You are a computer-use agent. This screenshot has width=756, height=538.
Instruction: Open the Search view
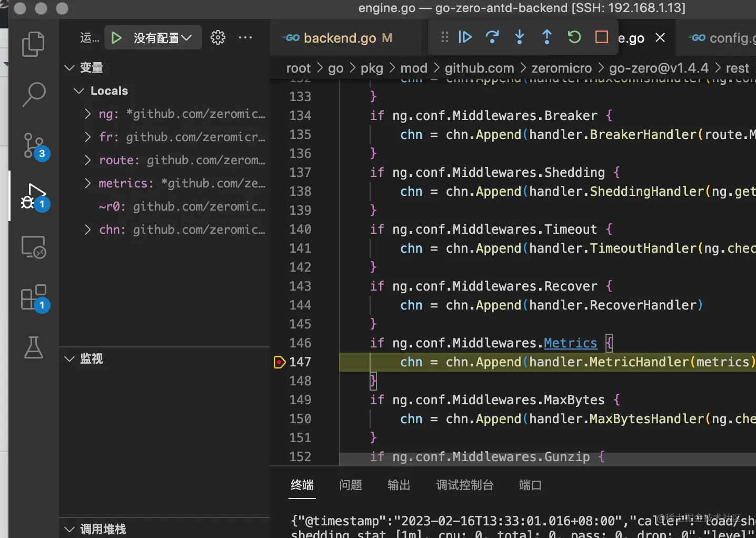click(34, 95)
